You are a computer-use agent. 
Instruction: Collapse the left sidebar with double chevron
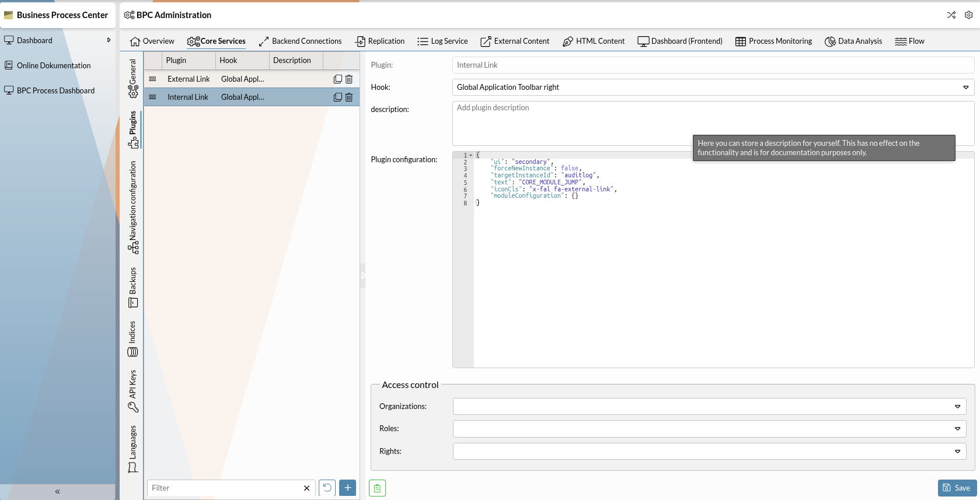[x=57, y=491]
